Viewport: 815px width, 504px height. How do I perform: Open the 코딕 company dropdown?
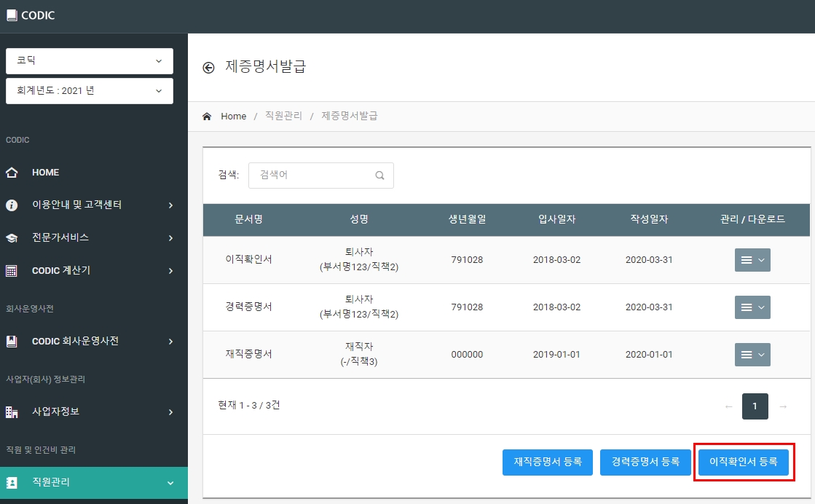pyautogui.click(x=90, y=60)
